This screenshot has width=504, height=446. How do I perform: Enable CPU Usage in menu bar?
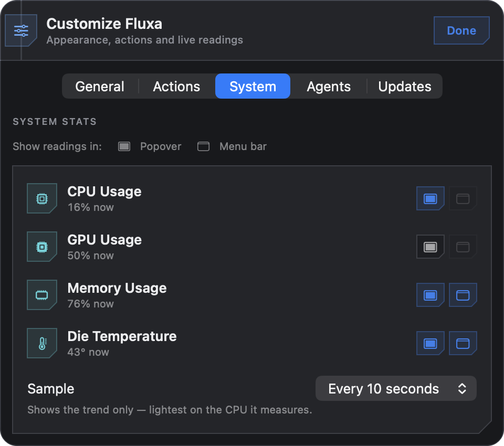[463, 198]
